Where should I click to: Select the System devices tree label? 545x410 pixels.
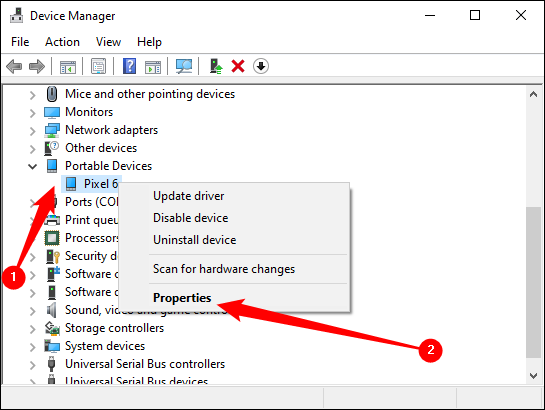pos(105,346)
